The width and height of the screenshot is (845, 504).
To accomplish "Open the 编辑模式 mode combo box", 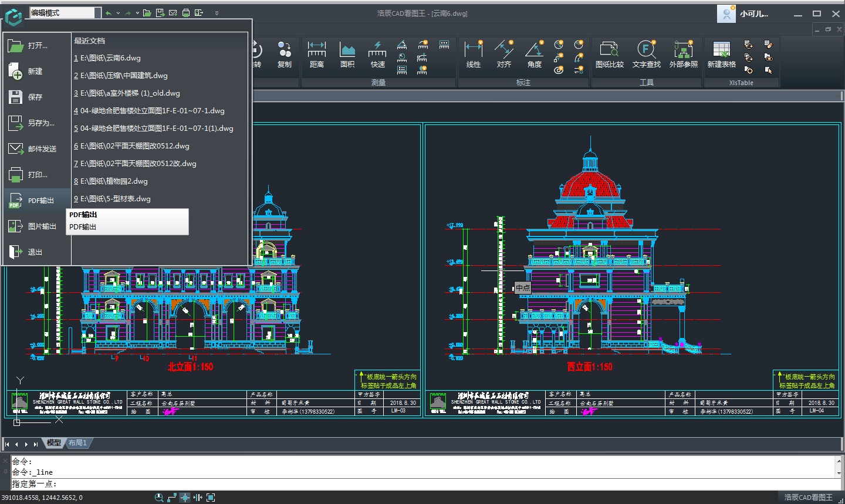I will click(x=66, y=12).
